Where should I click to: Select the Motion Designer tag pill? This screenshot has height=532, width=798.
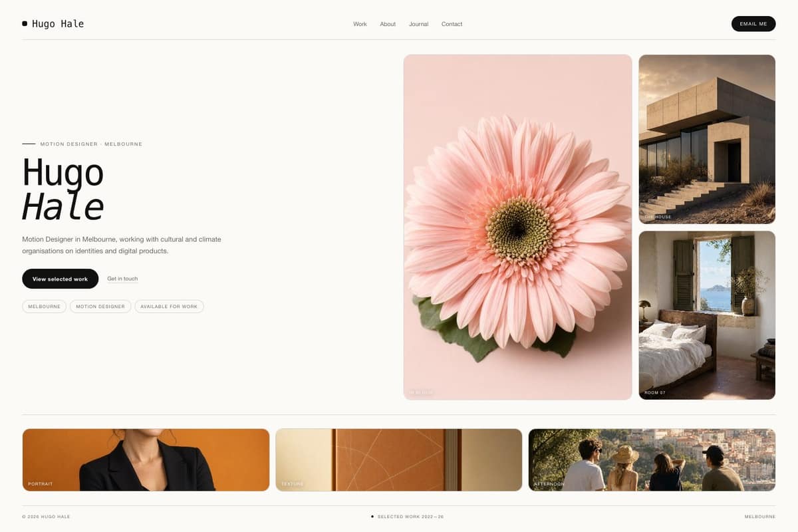(x=100, y=307)
